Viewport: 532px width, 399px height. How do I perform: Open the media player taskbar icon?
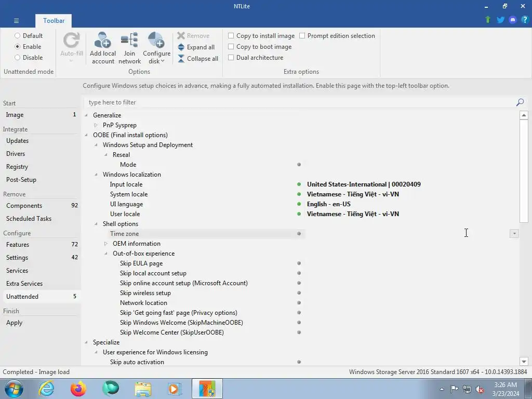[175, 389]
